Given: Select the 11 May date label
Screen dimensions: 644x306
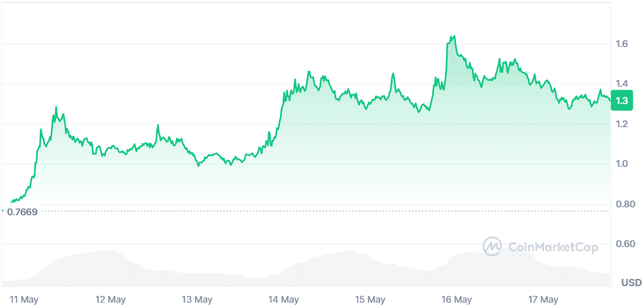Looking at the screenshot, I should click(x=24, y=299).
